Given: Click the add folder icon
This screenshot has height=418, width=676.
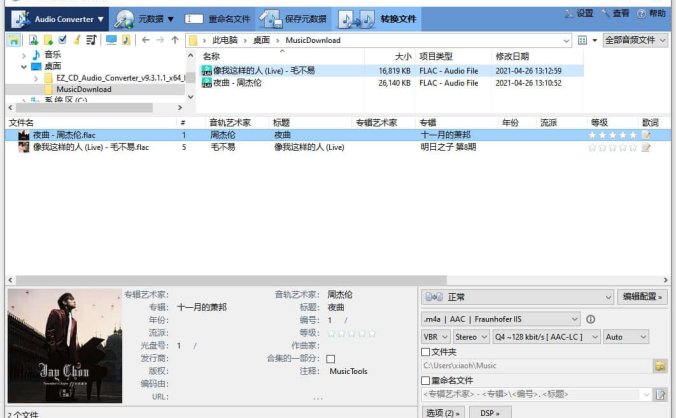Looking at the screenshot, I should point(48,40).
